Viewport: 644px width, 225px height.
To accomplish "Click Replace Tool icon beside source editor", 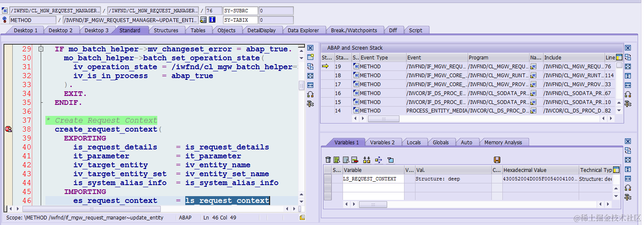I will [310, 66].
